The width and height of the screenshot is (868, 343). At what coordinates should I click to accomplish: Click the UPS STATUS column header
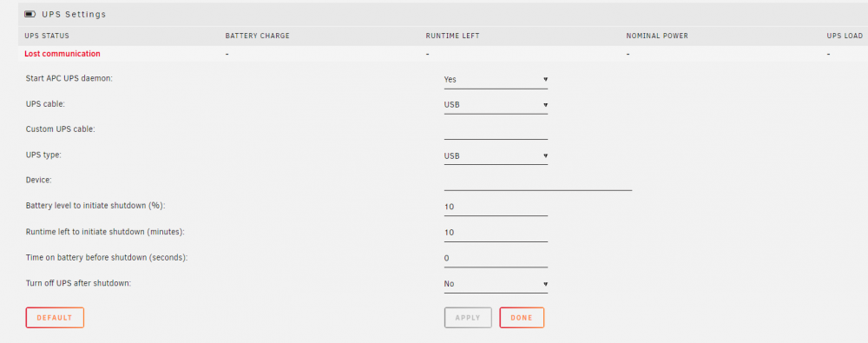47,36
